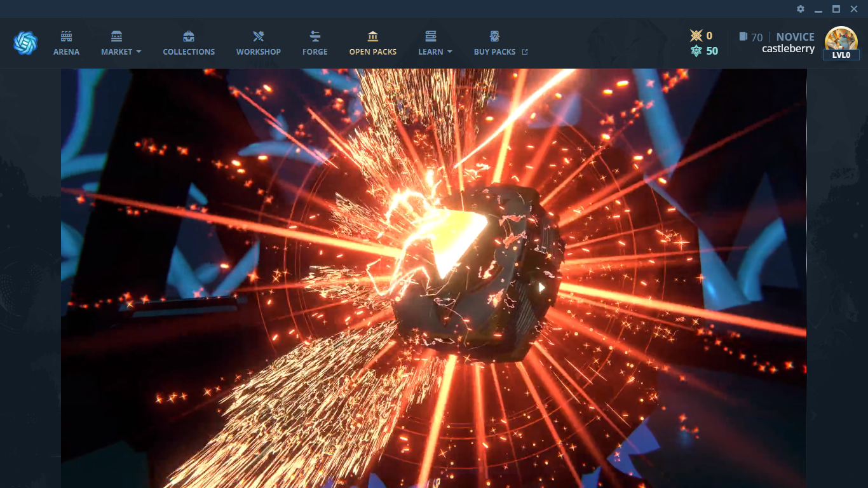Viewport: 868px width, 488px height.
Task: Click the flux balance icon showing 0
Action: coord(696,36)
